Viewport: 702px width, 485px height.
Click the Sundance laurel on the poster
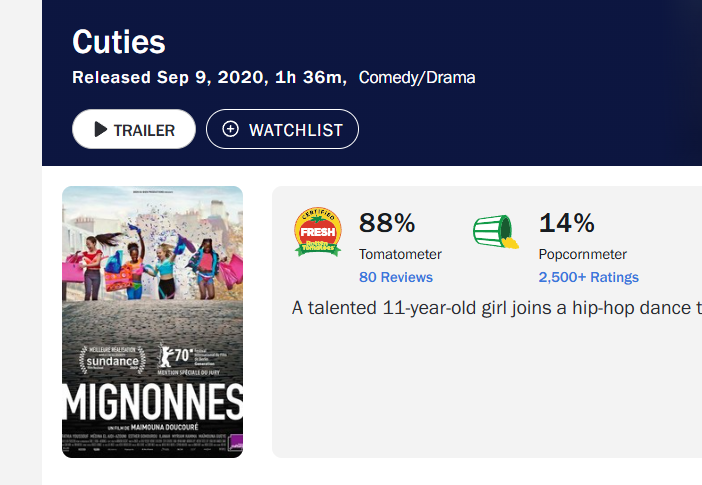(x=106, y=360)
